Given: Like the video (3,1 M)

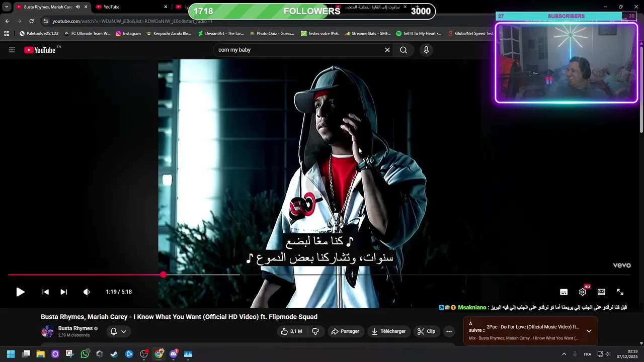Looking at the screenshot, I should pos(291,331).
